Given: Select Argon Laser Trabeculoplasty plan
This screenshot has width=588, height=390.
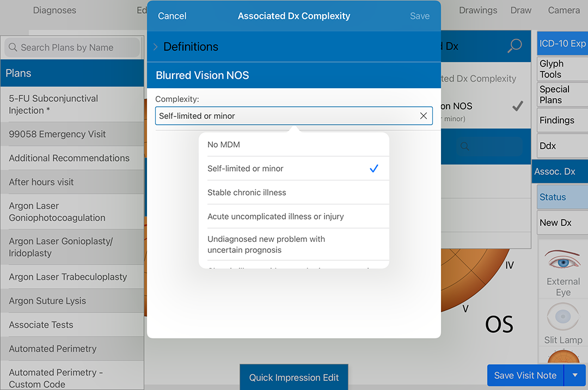Looking at the screenshot, I should (68, 277).
